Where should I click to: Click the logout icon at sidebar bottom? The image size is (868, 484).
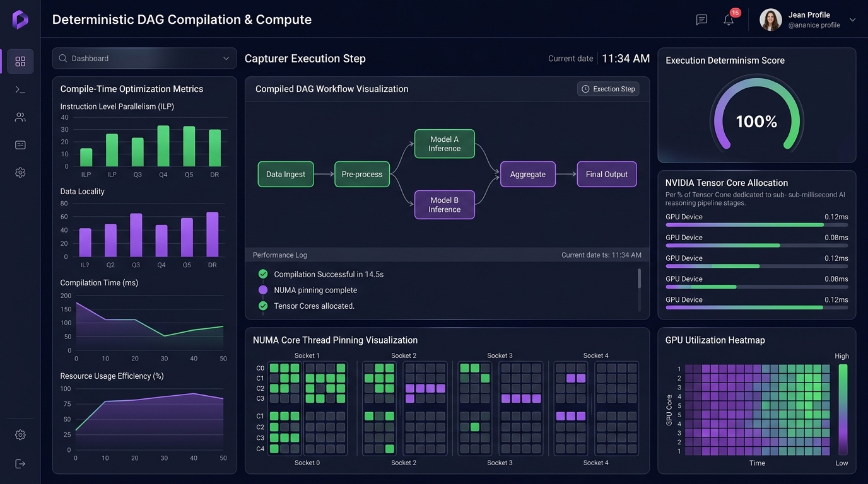pos(20,464)
